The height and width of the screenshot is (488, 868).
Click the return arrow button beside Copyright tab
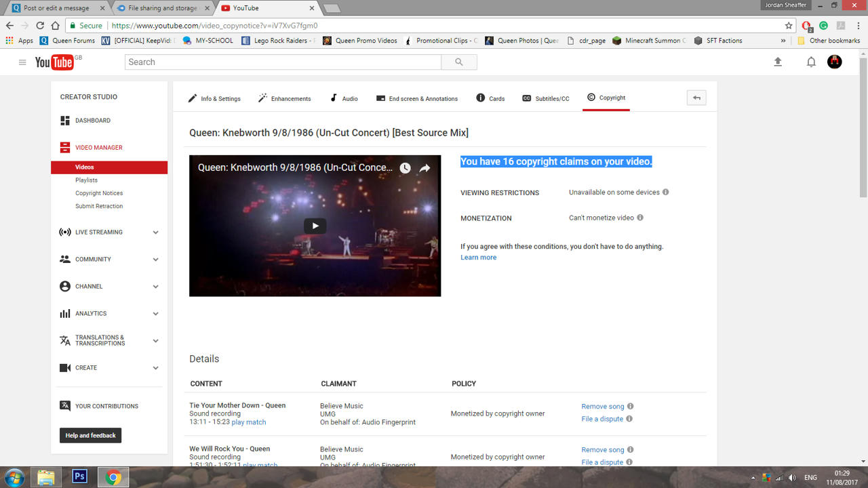pos(696,98)
